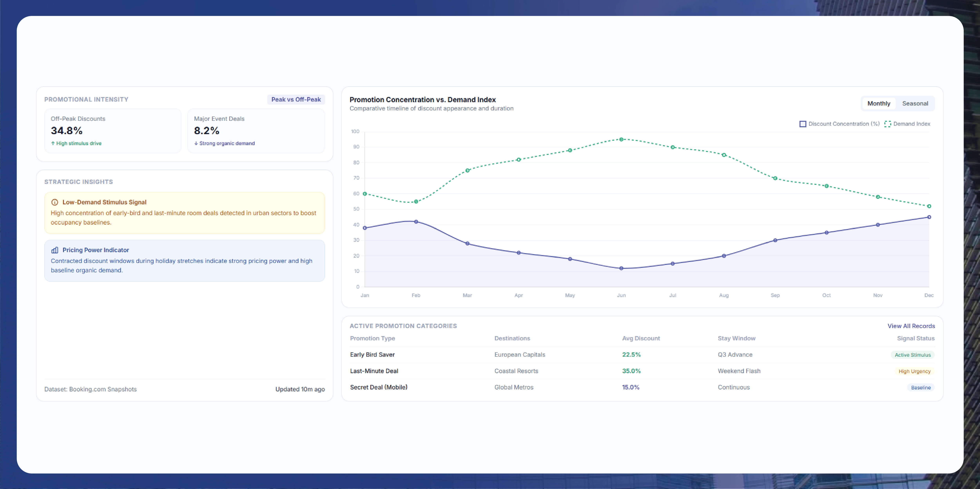Select the Baseline status badge
Screen dimensions: 980x489
921,388
